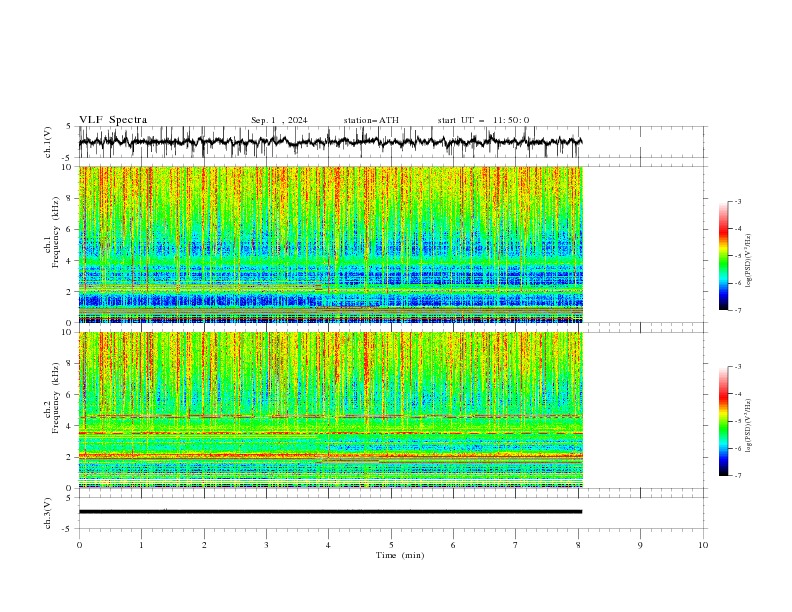Select the ch.2 "Frequency (kHz)" axis label

tap(56, 397)
